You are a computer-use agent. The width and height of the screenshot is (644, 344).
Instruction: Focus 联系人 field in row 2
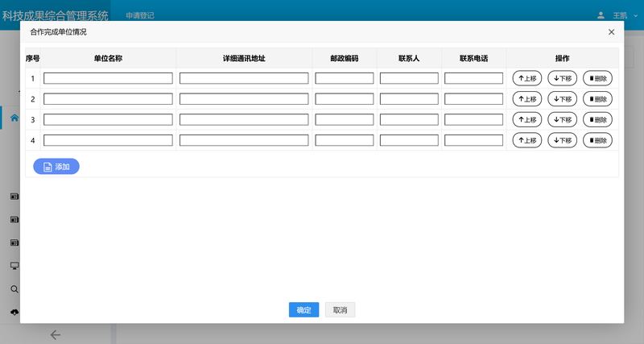pos(409,98)
